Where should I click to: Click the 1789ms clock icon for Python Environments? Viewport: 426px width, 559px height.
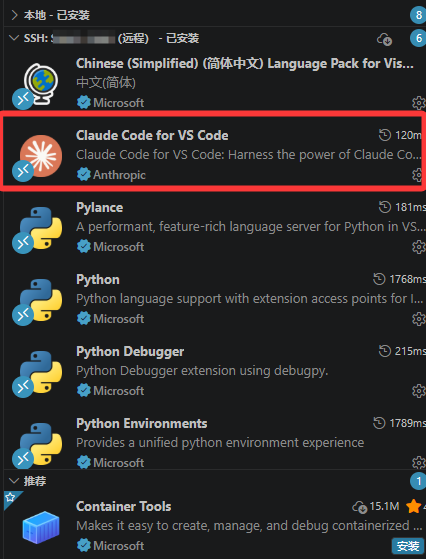click(379, 423)
